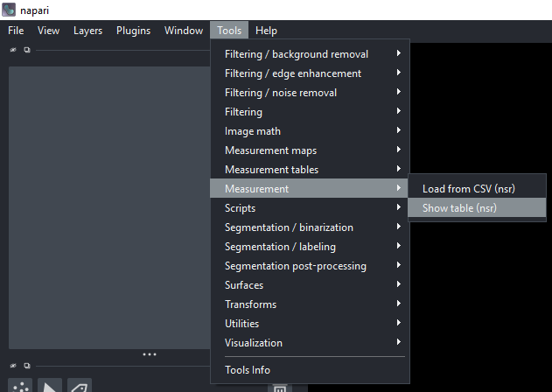Open the Measurement tables submenu
Viewport: 552px width, 392px height.
tap(310, 170)
